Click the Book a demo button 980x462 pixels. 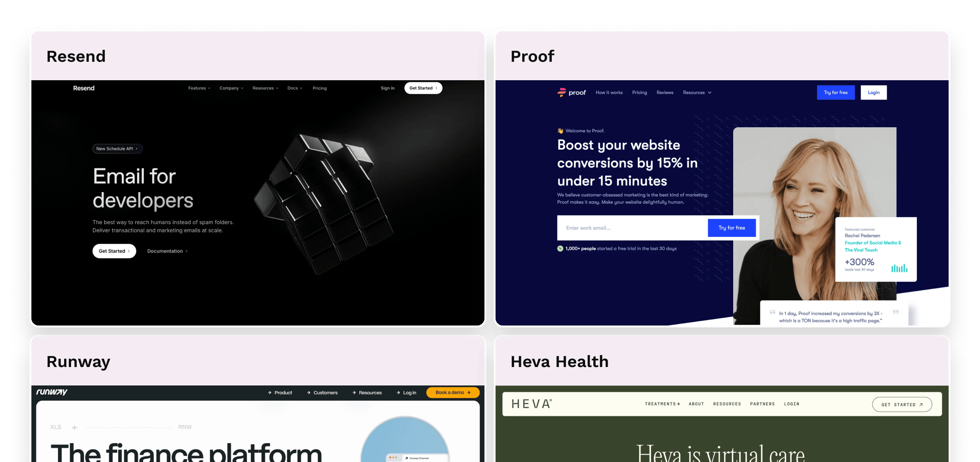453,392
